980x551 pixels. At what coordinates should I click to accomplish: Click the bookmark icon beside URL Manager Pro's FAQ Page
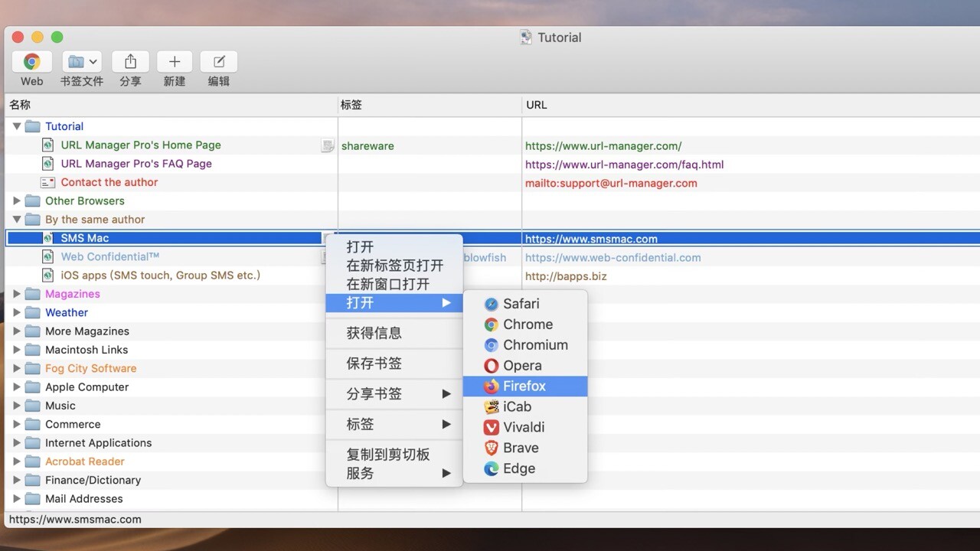click(x=47, y=164)
